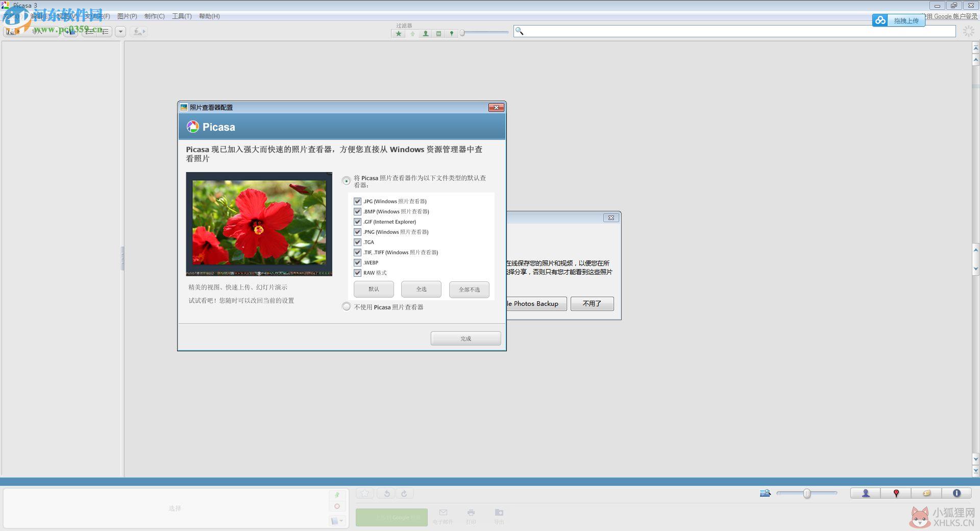Uncheck the .BMP file type

[357, 211]
